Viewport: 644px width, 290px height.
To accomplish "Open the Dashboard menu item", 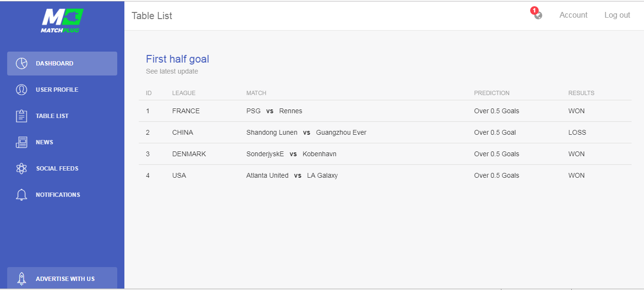I will [x=62, y=64].
